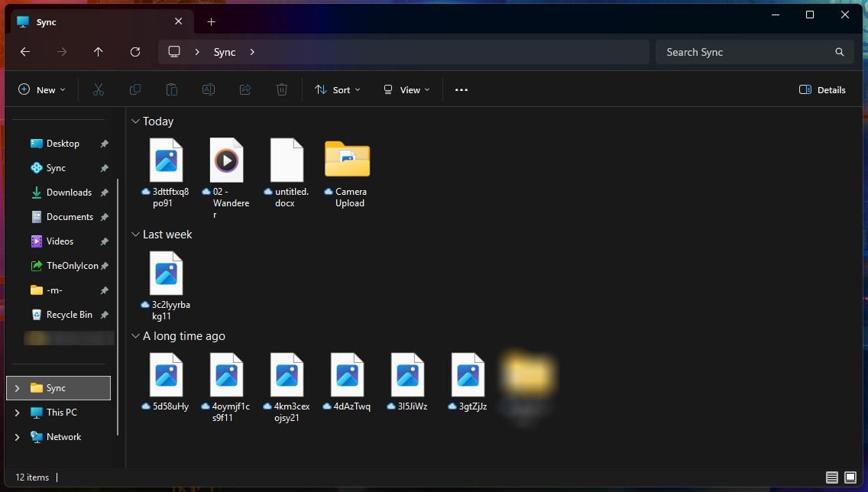The width and height of the screenshot is (868, 492).
Task: Click the Copy icon in toolbar
Action: [134, 89]
